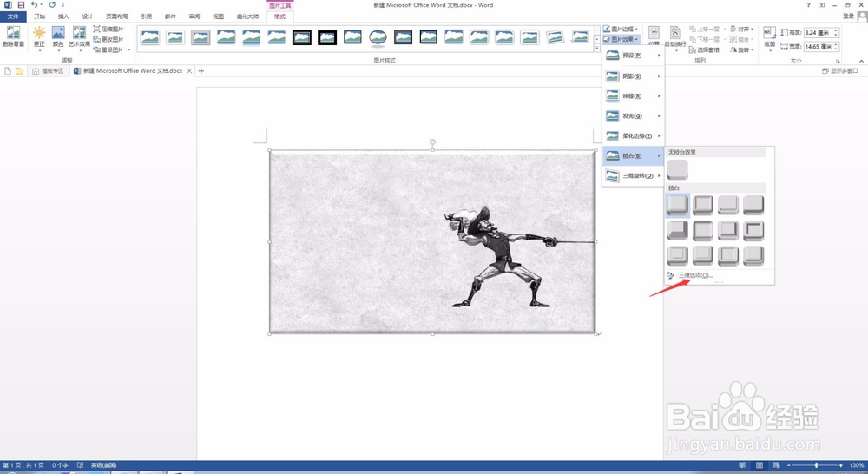Expand the picture styles gallery (more arrow)
Image resolution: width=868 pixels, height=474 pixels.
[597, 49]
